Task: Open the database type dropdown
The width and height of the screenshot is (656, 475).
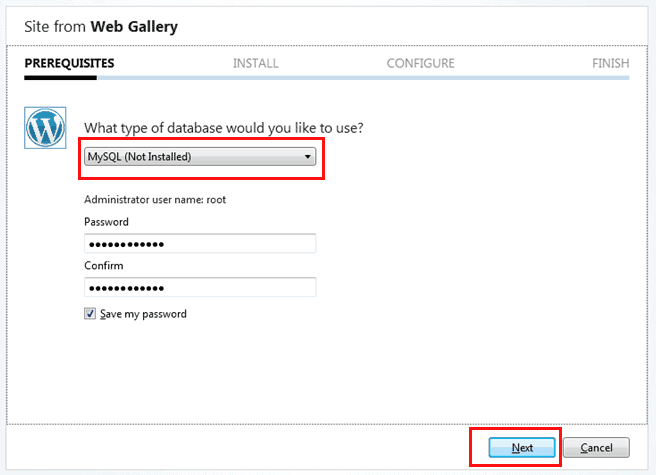Action: coord(200,157)
